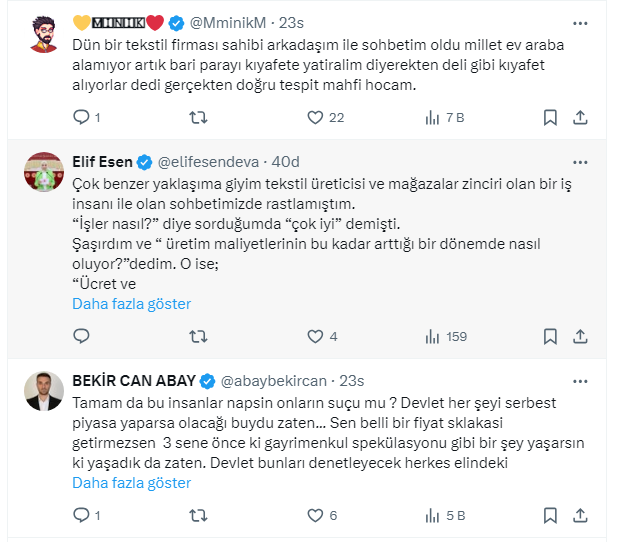Expand Elif Esen's tweet with Daha fazla göster
This screenshot has width=636, height=542.
coord(131,304)
